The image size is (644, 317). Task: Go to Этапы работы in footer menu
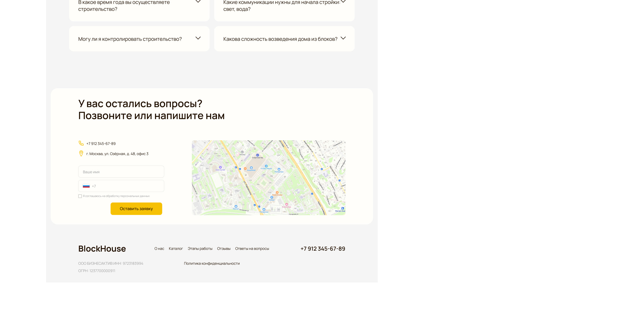point(200,249)
